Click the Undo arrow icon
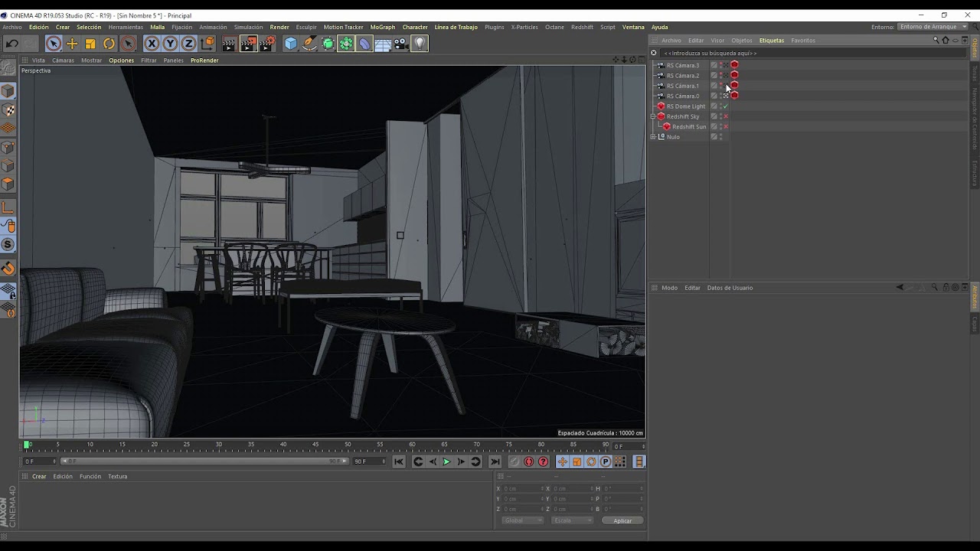 tap(12, 44)
